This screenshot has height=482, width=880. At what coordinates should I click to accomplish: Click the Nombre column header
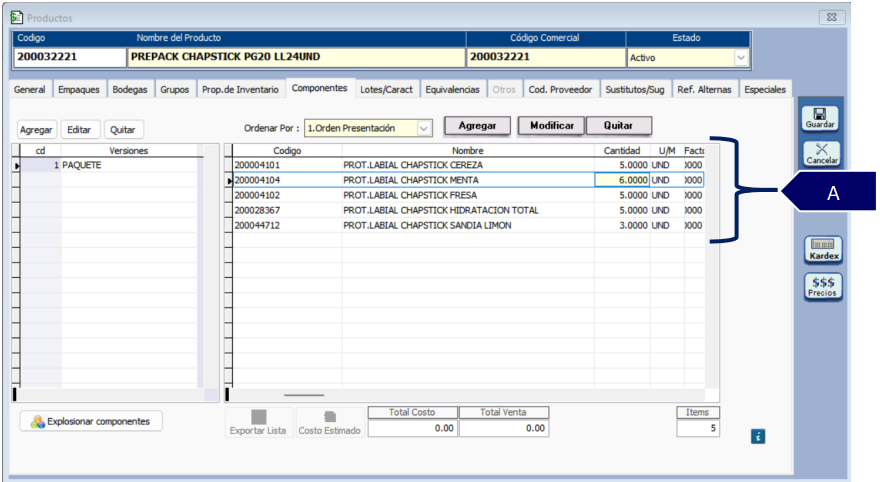(x=468, y=150)
